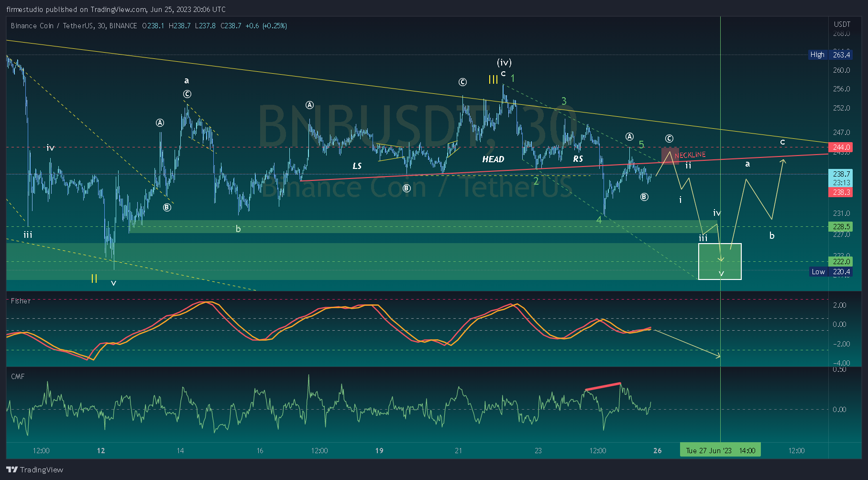Select the Fisher indicator label
The image size is (868, 480).
point(21,301)
